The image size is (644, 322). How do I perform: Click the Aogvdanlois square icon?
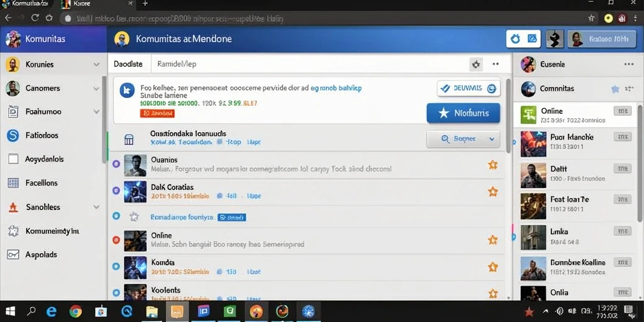[13, 159]
